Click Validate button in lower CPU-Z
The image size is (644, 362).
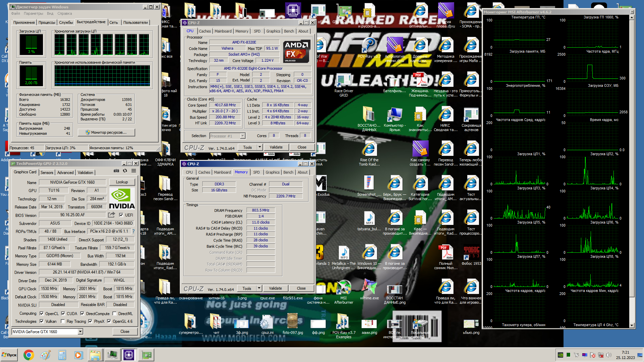point(275,288)
